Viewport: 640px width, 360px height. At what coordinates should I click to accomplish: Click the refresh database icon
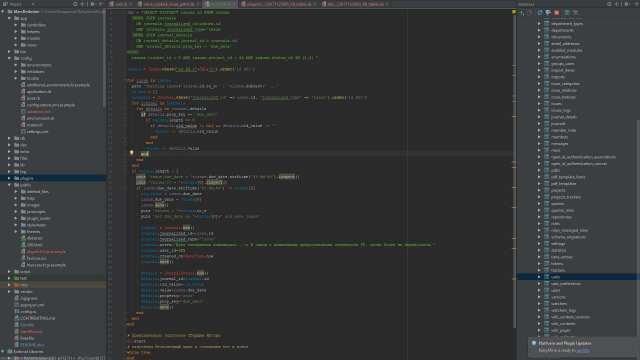coord(540,13)
